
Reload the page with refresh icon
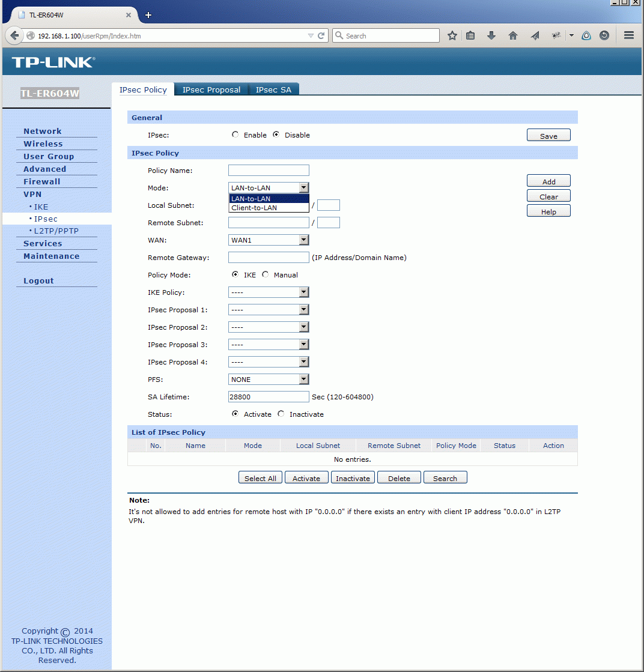(x=321, y=35)
